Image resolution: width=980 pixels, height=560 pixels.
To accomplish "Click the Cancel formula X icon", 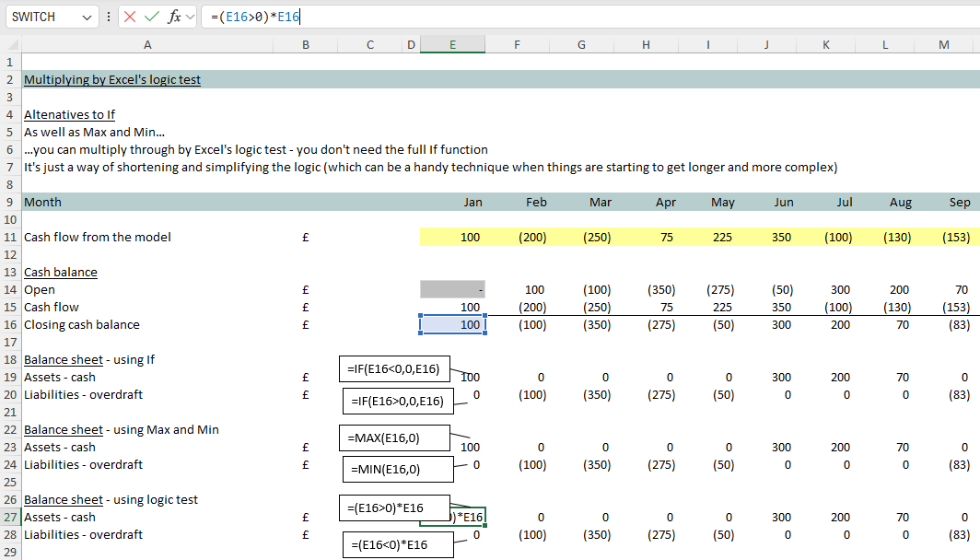I will point(131,17).
